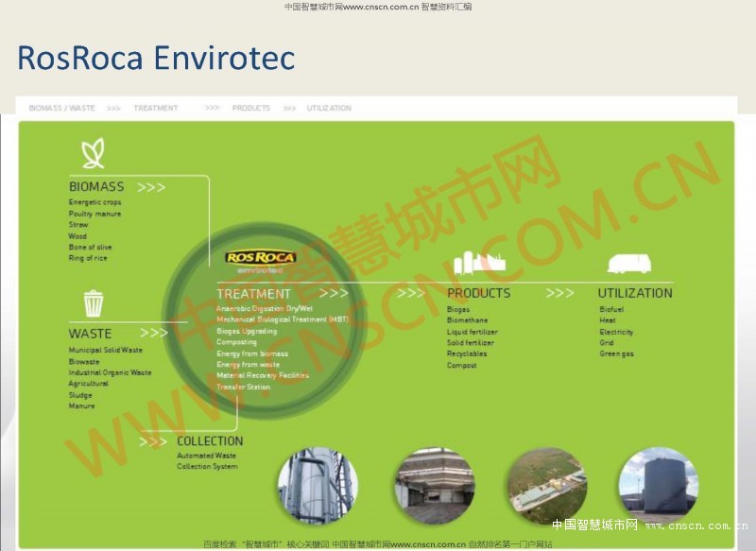
Task: Click 'Energy from biomass' text
Action: click(x=252, y=353)
